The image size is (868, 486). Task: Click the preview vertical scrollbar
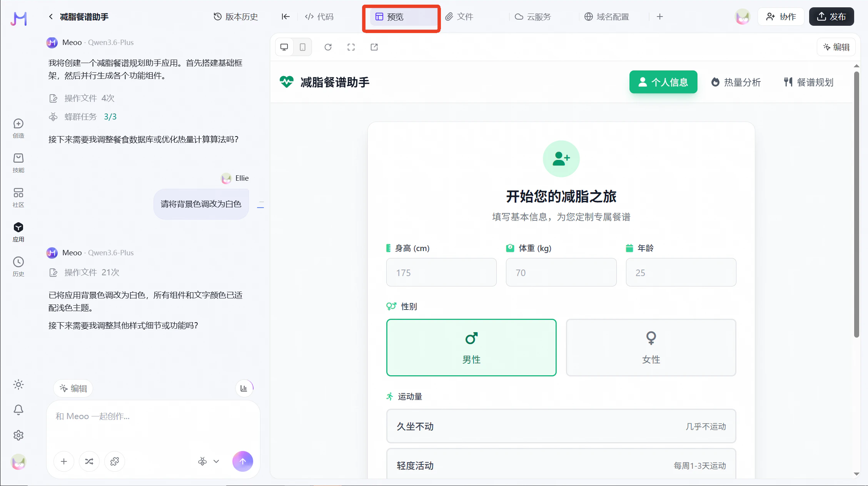click(x=856, y=204)
